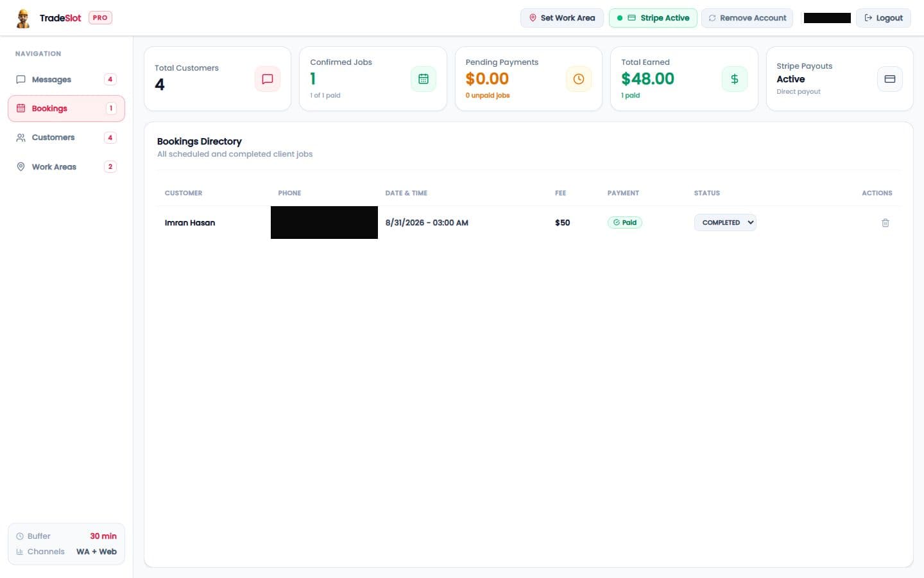This screenshot has width=924, height=578.
Task: Click the DATE & TIME column header
Action: (406, 193)
